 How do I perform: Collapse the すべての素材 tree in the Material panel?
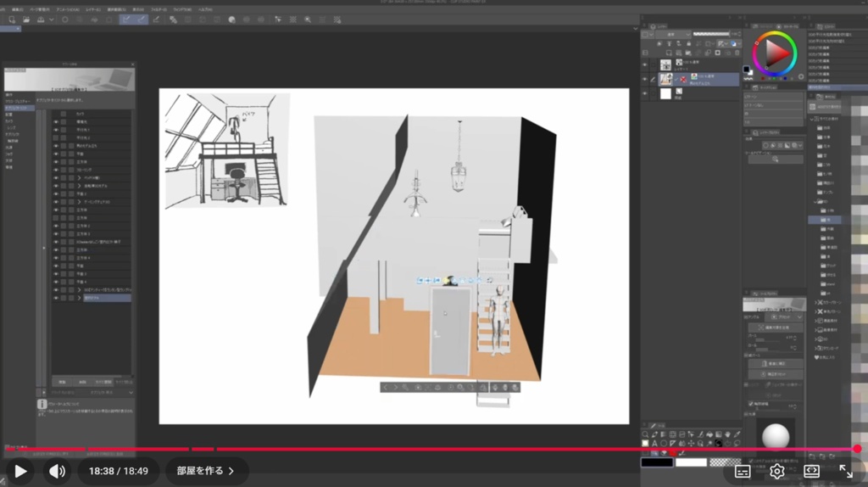point(813,119)
